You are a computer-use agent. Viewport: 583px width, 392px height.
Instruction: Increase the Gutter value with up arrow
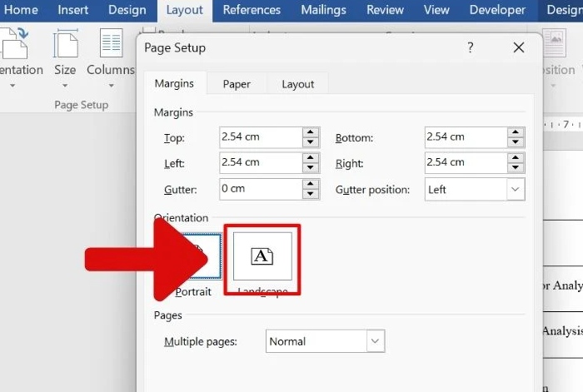point(311,184)
